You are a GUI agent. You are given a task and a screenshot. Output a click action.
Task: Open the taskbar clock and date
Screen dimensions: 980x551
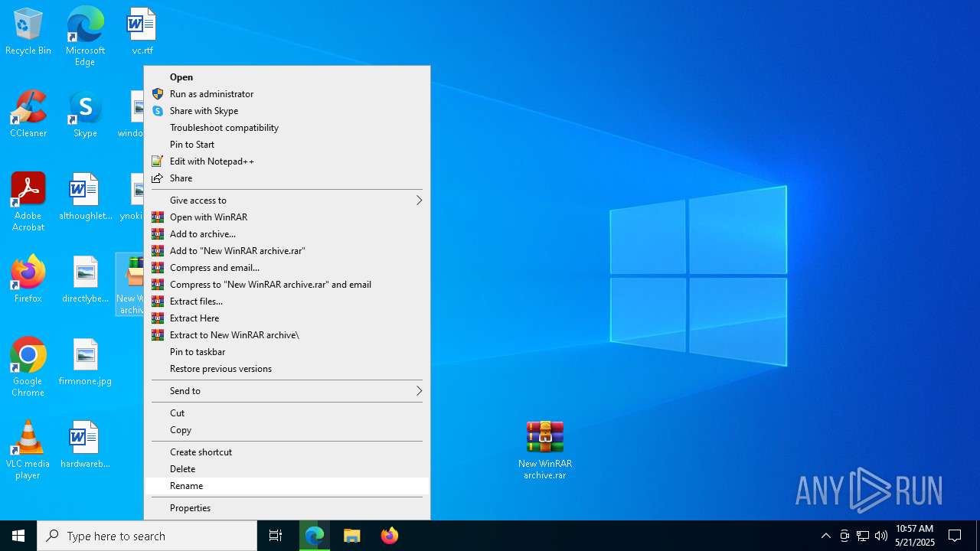click(915, 536)
